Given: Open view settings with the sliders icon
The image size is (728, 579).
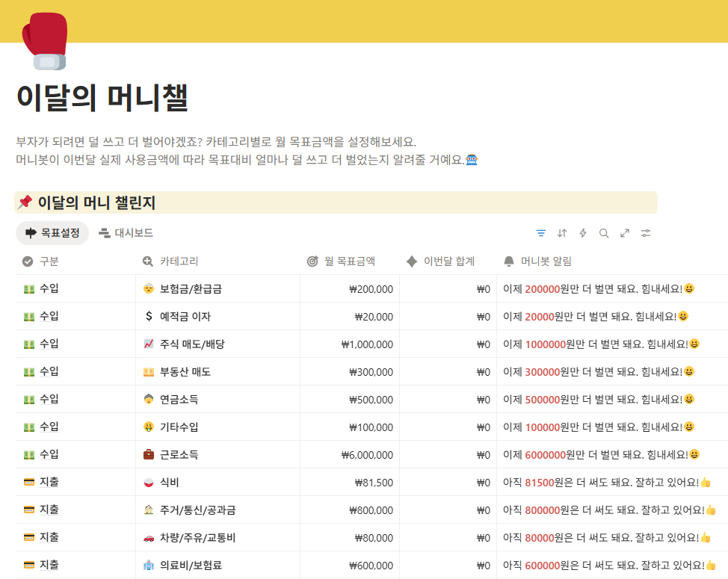Looking at the screenshot, I should [645, 233].
